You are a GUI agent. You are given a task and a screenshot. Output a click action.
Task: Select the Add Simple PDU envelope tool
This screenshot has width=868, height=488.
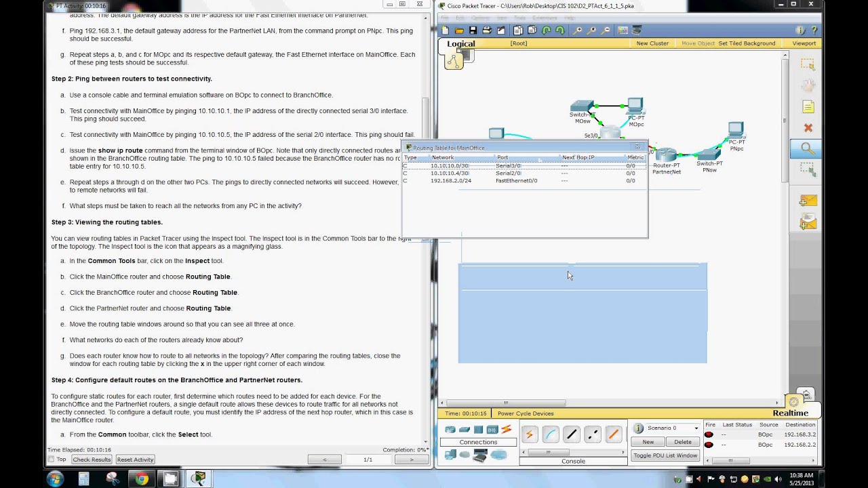[x=807, y=201]
